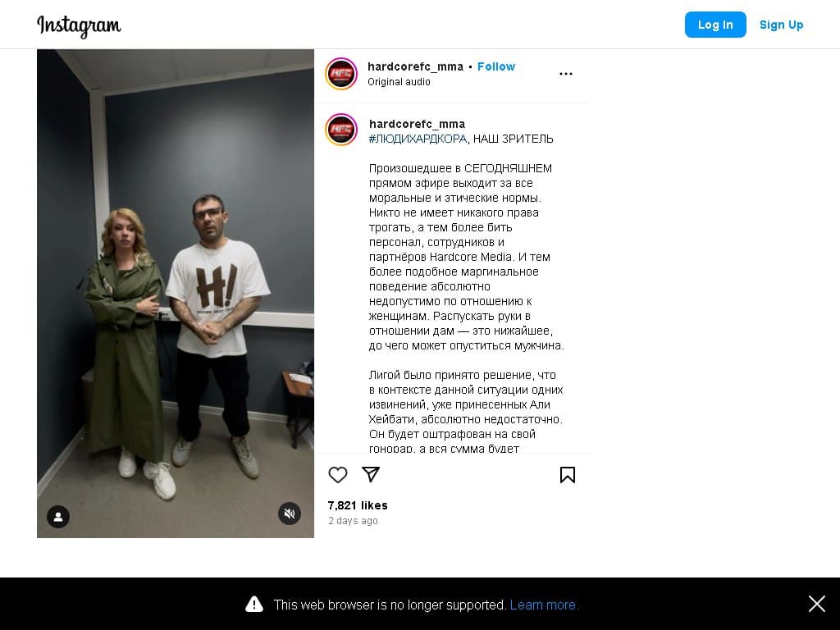Click the 2 days ago timestamp
Screen dimensions: 840x630
coord(353,521)
